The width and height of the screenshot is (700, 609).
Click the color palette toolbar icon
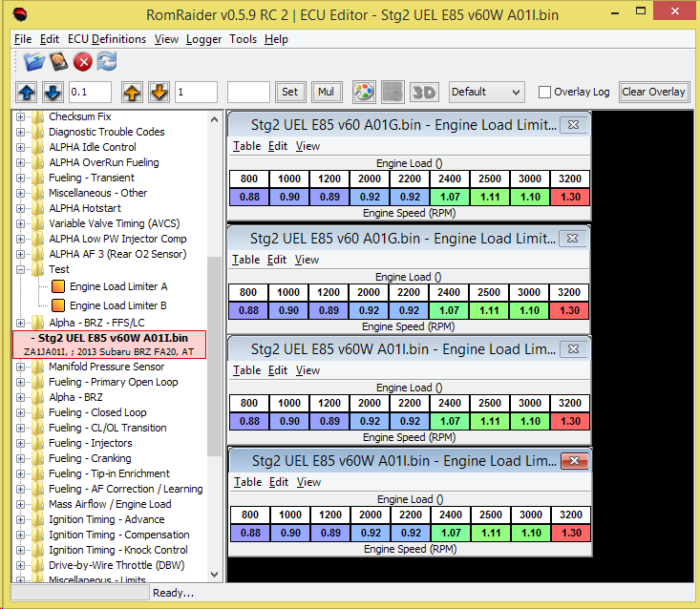(x=364, y=92)
